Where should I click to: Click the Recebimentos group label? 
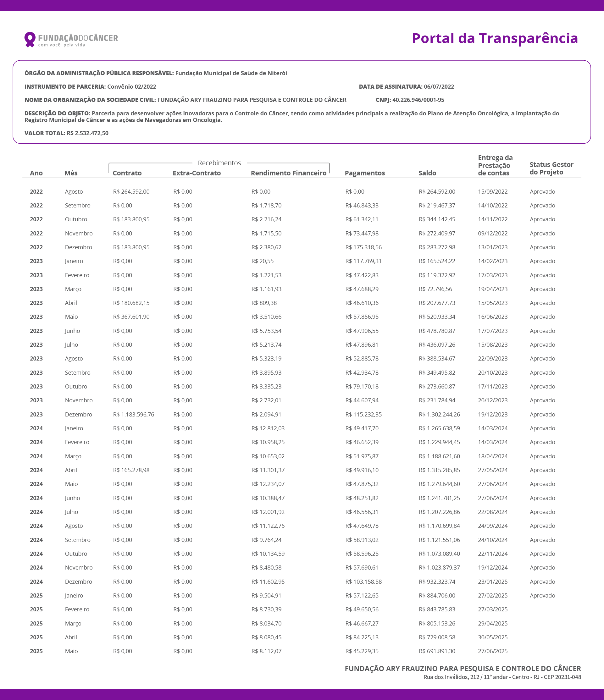click(x=219, y=163)
